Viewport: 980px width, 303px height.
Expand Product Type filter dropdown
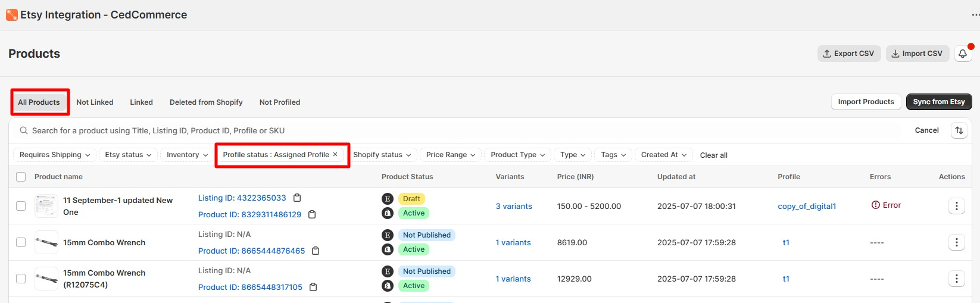pyautogui.click(x=517, y=155)
